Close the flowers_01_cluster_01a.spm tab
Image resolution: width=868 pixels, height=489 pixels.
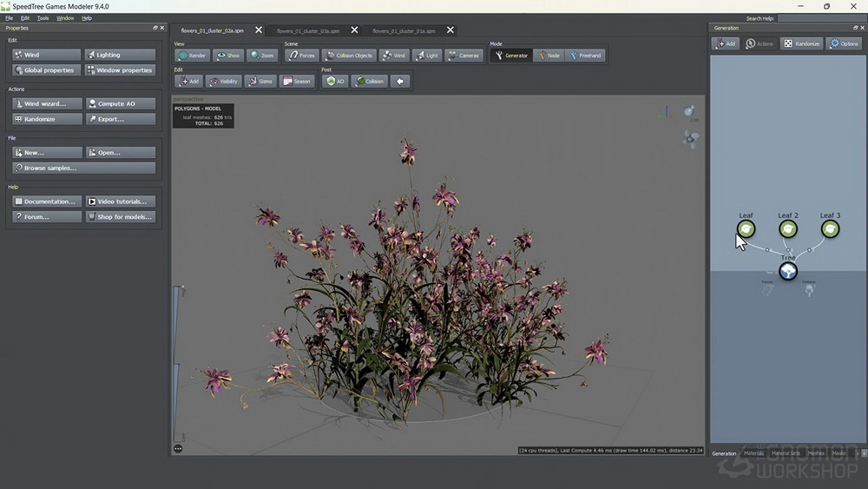coord(450,30)
